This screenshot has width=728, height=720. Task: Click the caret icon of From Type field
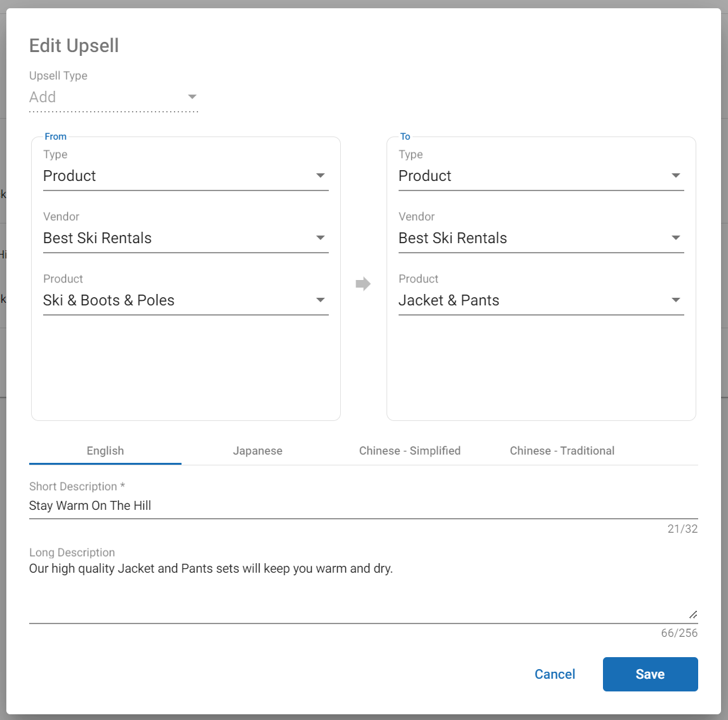tap(321, 176)
